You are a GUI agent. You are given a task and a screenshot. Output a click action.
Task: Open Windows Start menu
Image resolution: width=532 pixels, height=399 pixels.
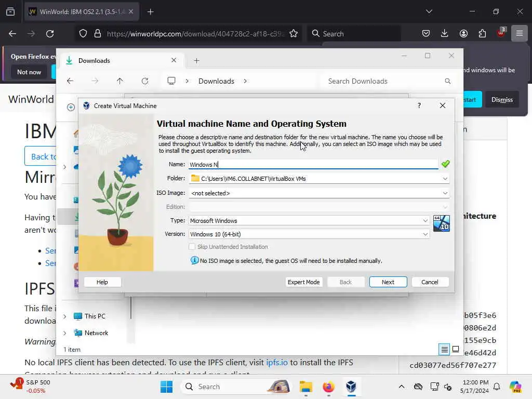coord(166,387)
